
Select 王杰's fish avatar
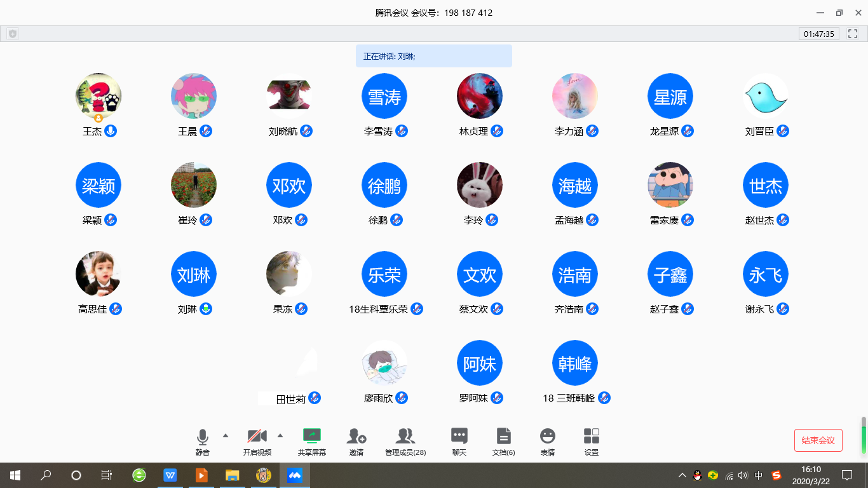click(x=98, y=96)
